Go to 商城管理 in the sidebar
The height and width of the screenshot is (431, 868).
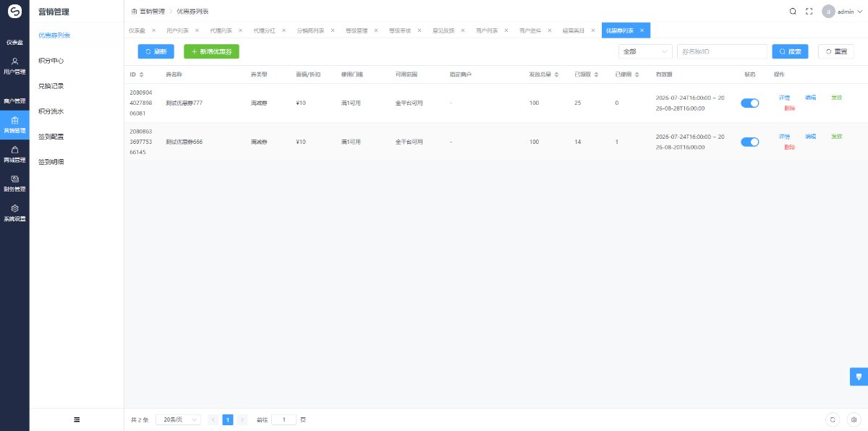[14, 154]
